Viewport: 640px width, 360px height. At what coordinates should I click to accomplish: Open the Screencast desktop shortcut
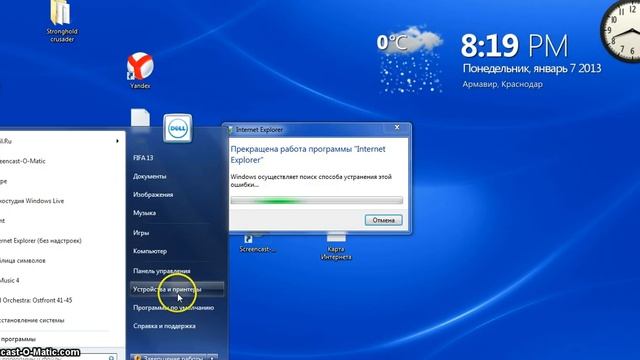(257, 244)
